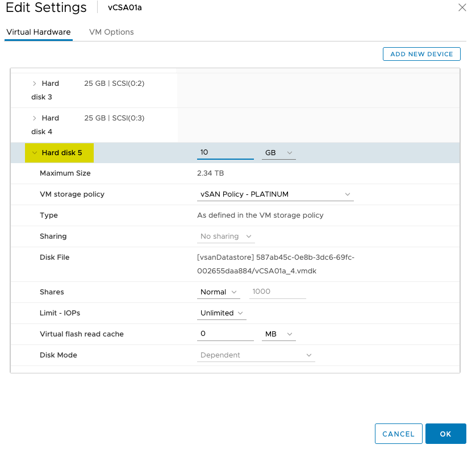Expand the Hard disk 3 row
Viewport: 476px width, 453px height.
pos(34,84)
